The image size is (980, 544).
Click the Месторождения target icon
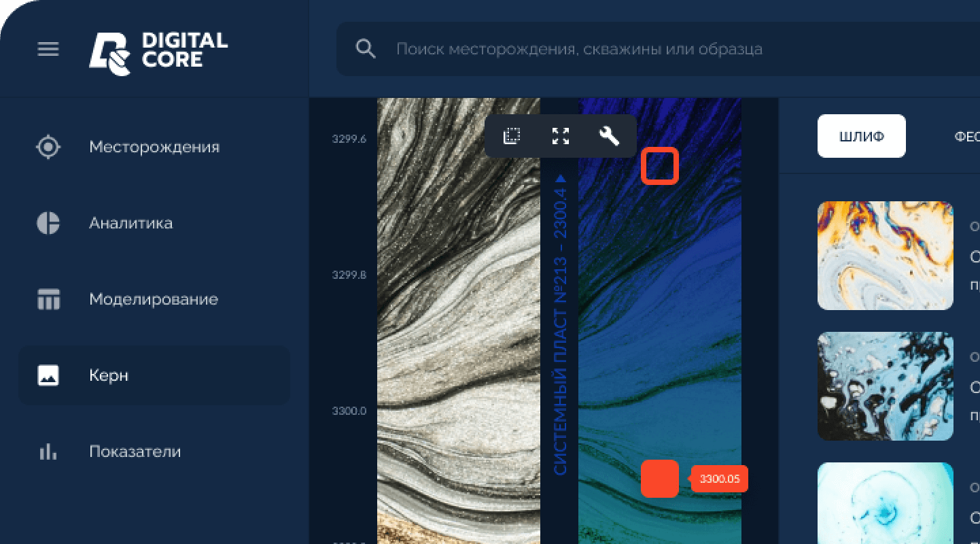pos(48,147)
